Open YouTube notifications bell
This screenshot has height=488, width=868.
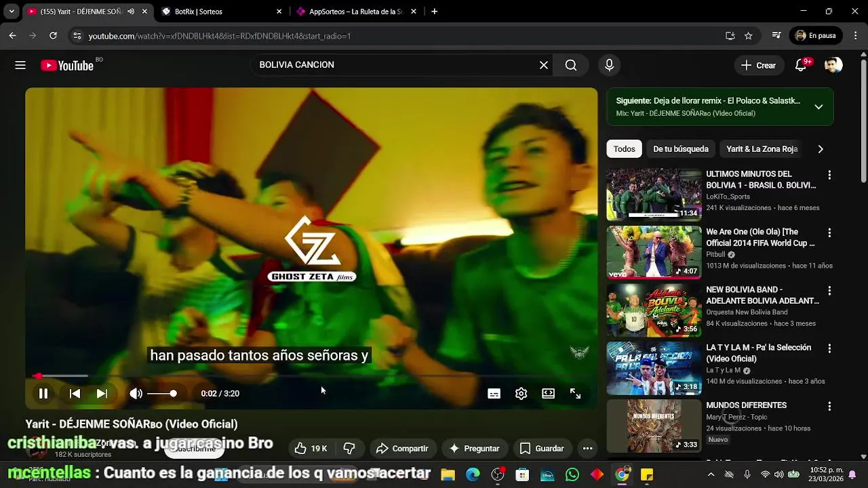point(801,65)
